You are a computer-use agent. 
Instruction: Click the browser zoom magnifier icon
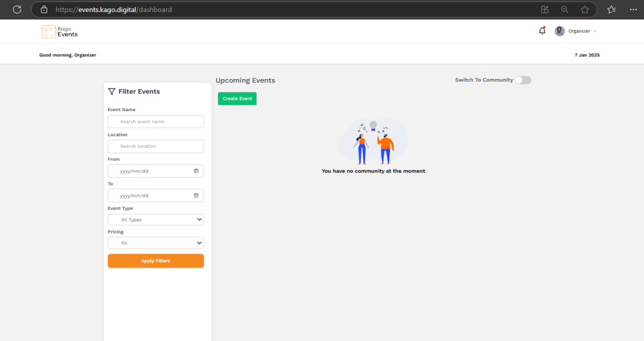565,9
